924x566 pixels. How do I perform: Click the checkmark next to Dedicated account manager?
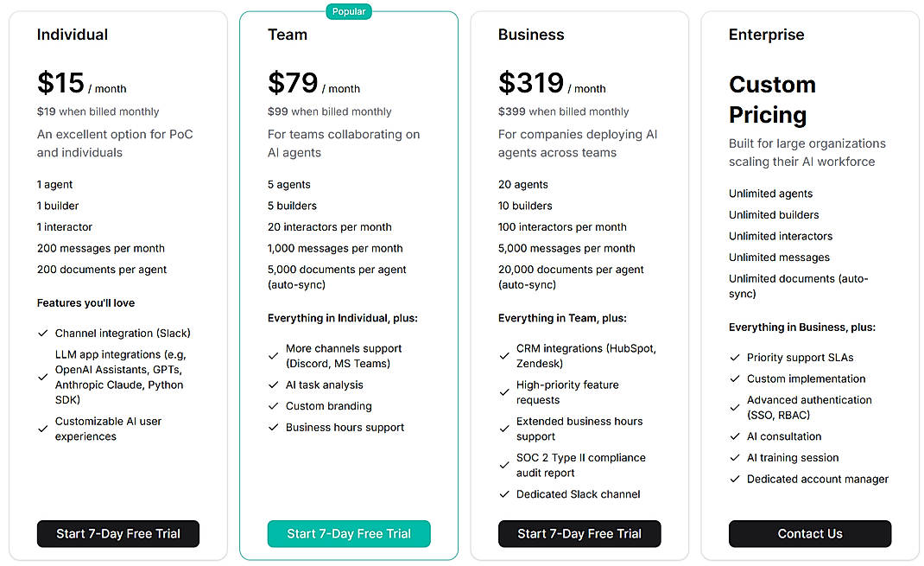[734, 479]
